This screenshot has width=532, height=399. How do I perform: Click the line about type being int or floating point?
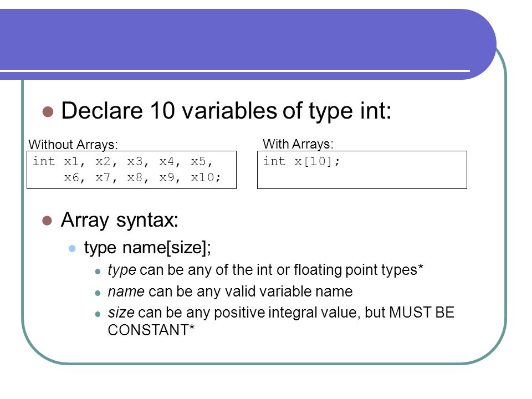click(265, 270)
